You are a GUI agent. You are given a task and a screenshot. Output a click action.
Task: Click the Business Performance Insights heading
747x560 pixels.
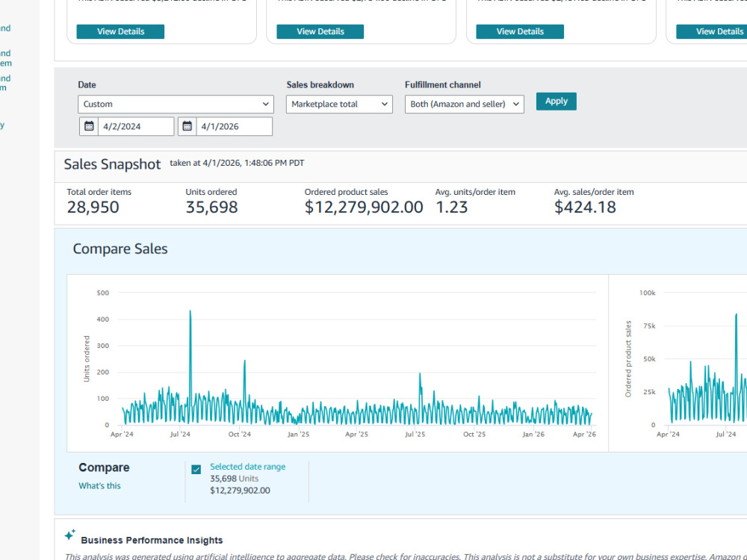pyautogui.click(x=152, y=540)
